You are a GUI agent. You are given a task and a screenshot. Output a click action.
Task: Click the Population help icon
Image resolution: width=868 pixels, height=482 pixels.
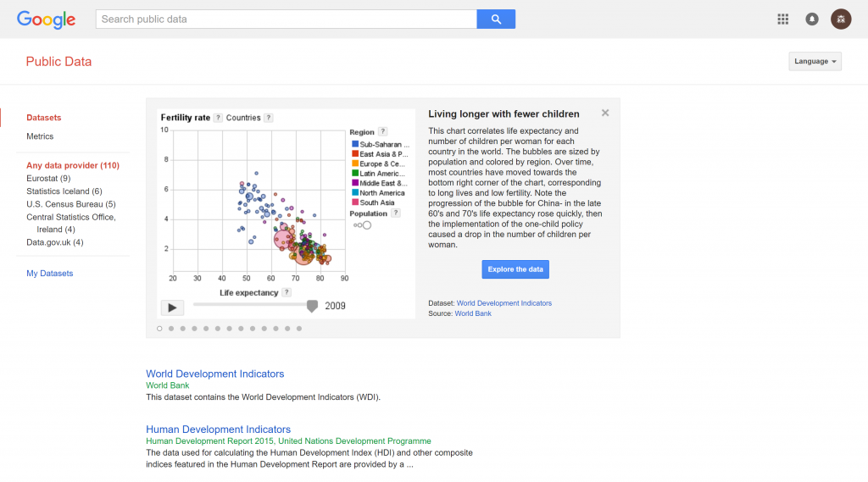click(x=395, y=213)
